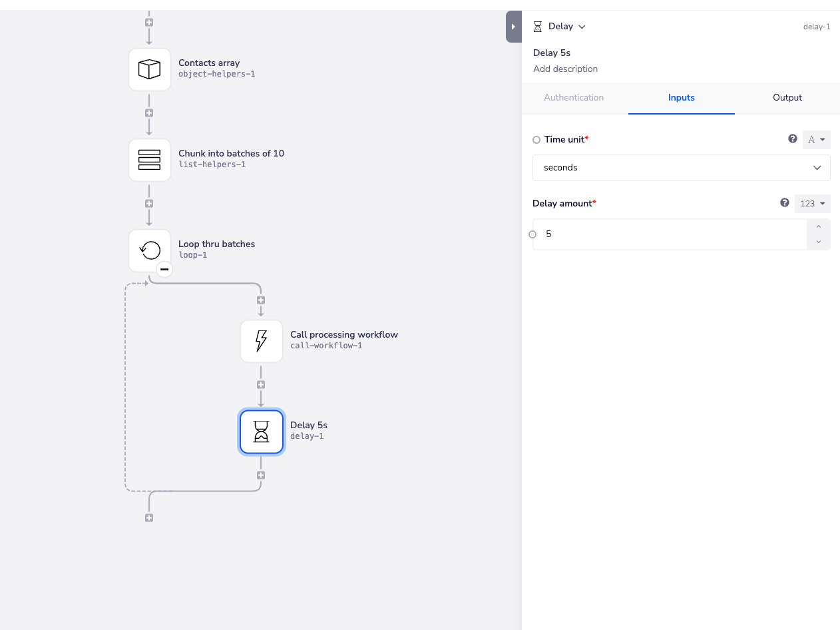Click the Call processing workflow lightning icon

pos(262,341)
